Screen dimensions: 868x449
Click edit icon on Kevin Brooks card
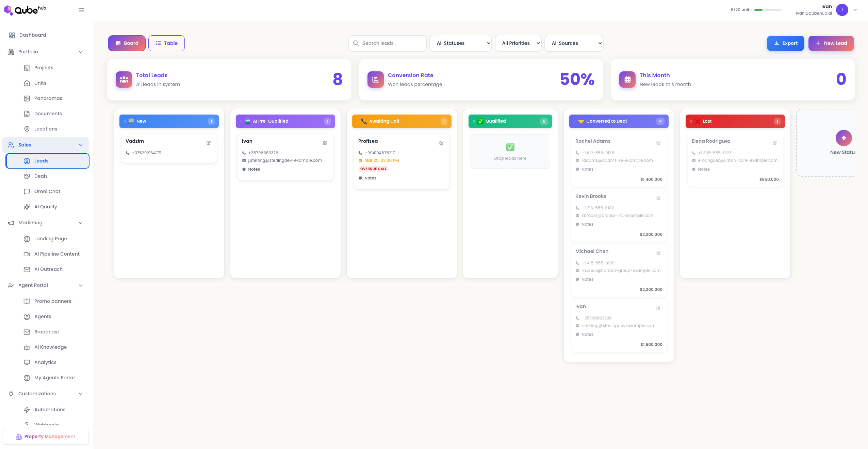pos(658,198)
